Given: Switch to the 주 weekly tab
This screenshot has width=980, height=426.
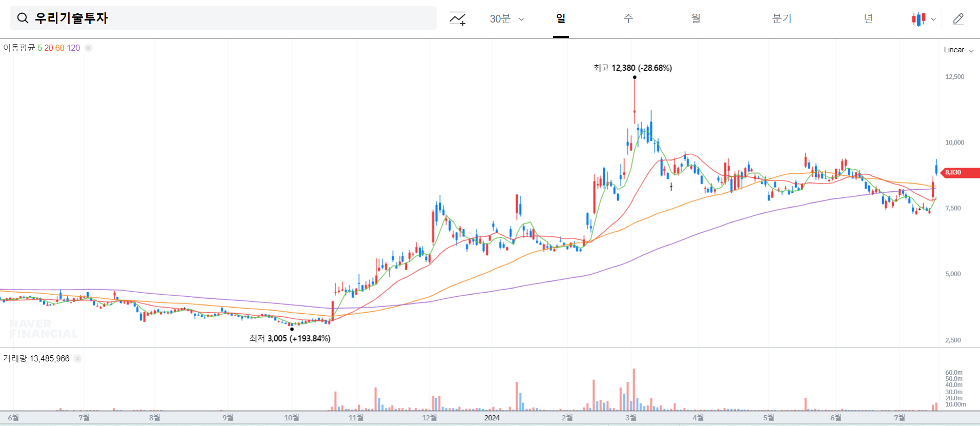Looking at the screenshot, I should (x=628, y=18).
